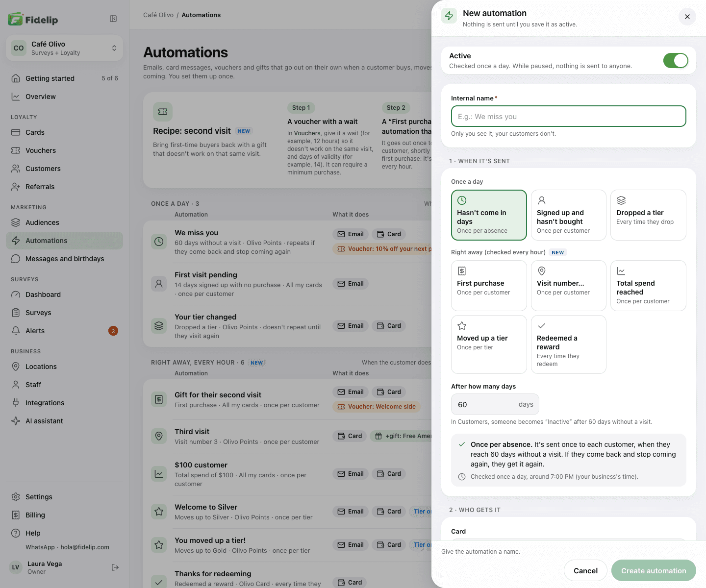706x588 pixels.
Task: Open the Vouchers section
Action: tap(64, 150)
